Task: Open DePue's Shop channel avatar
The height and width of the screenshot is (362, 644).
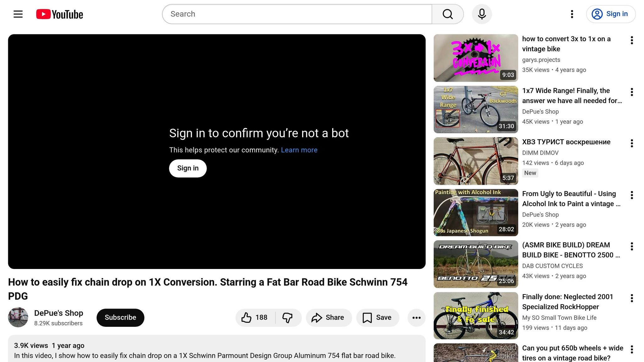Action: click(18, 317)
